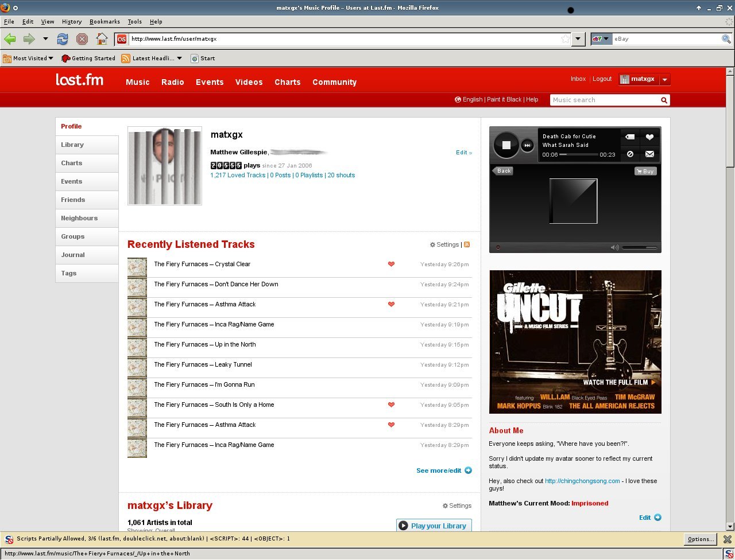Open the Radio section in Last.fm navigation
The image size is (735, 560).
172,82
